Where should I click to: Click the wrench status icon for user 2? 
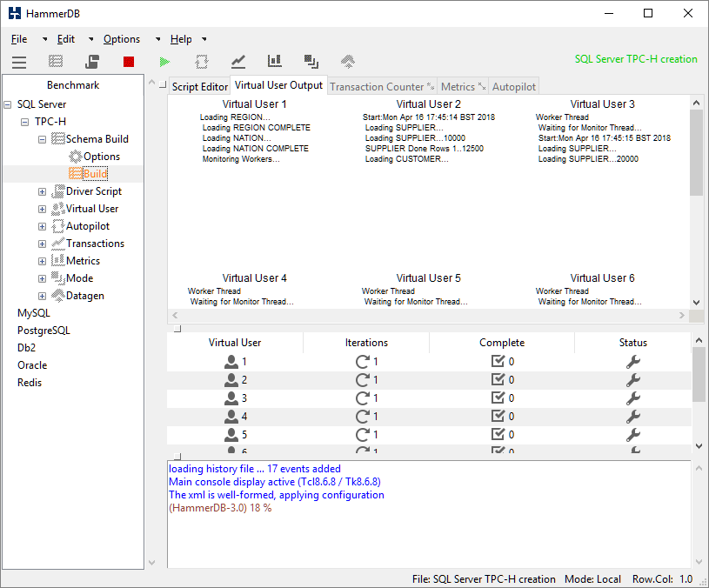(633, 379)
